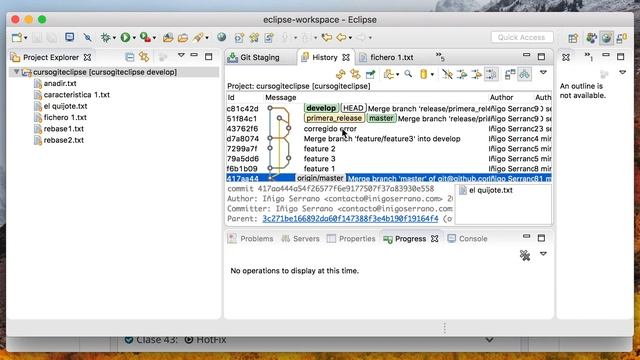Navigate back with yellow left arrow

coord(341,38)
